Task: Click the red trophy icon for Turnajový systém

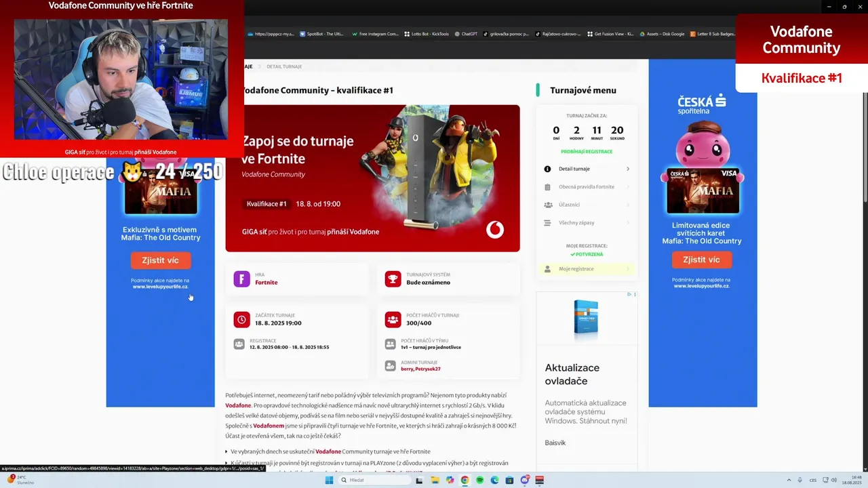Action: click(x=393, y=279)
